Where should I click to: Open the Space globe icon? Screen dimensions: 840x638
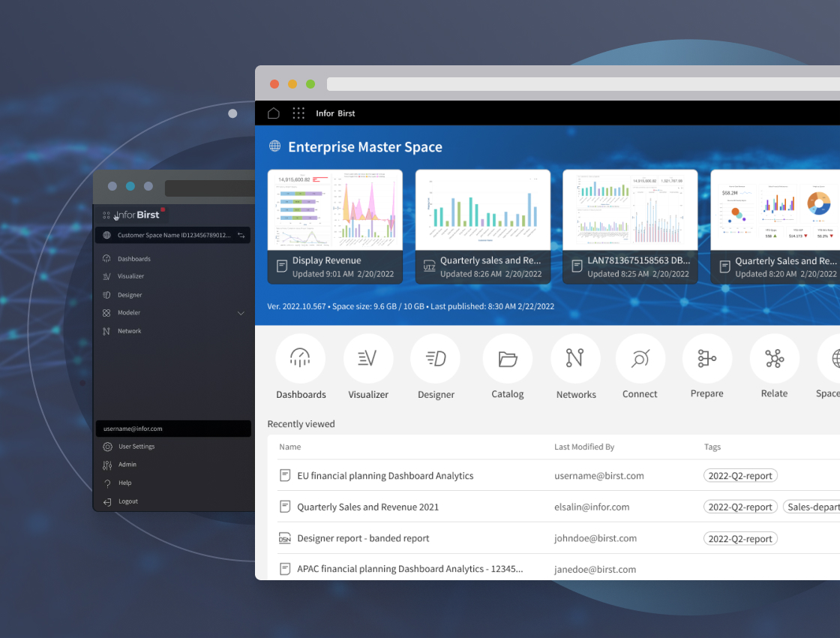829,358
